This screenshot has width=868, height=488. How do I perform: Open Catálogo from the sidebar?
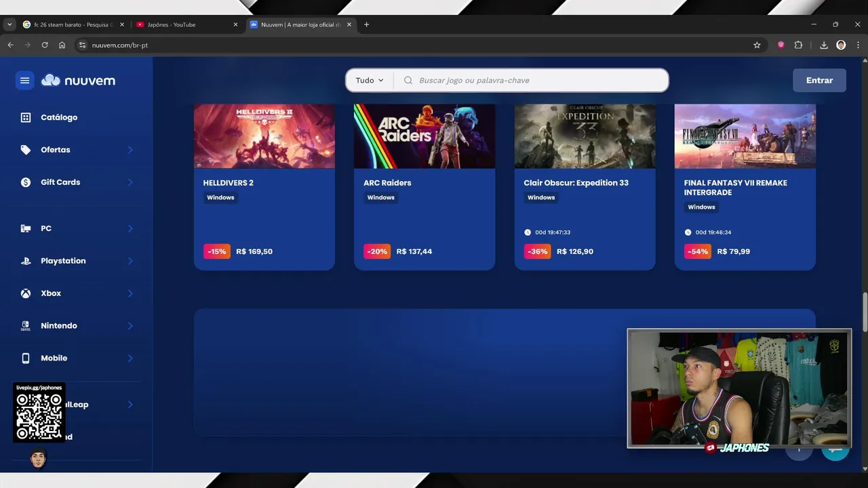click(x=59, y=117)
